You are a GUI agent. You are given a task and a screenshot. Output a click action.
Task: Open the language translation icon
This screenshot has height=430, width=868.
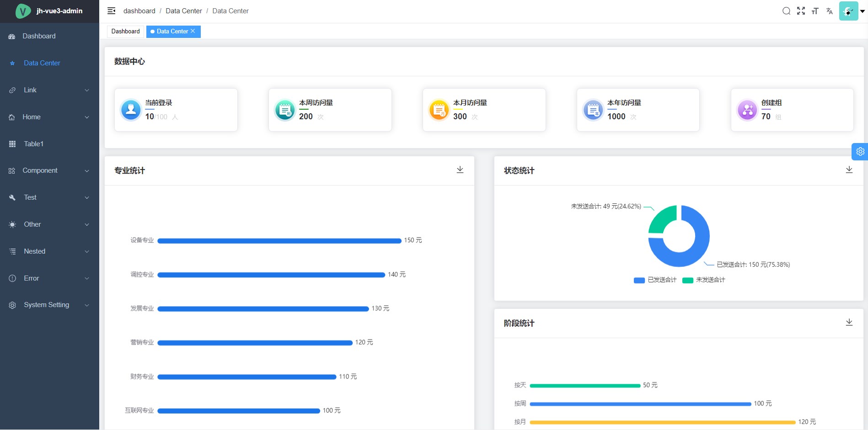[x=829, y=11]
